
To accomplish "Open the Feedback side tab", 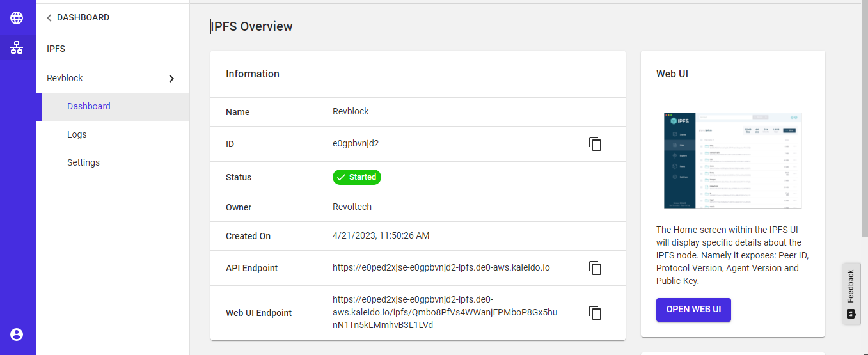I will pos(851,294).
